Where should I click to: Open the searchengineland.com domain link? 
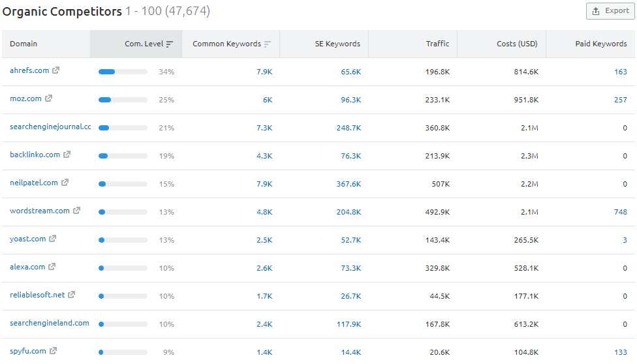click(x=50, y=322)
